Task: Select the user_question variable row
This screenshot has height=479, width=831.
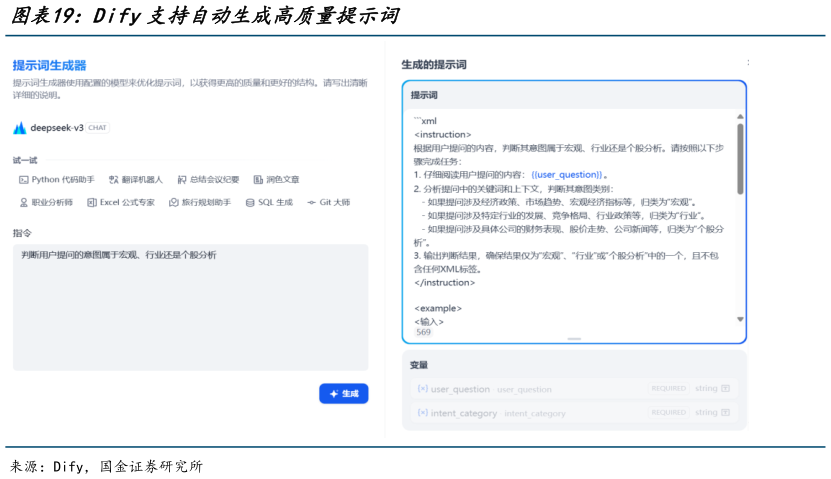Action: click(574, 389)
